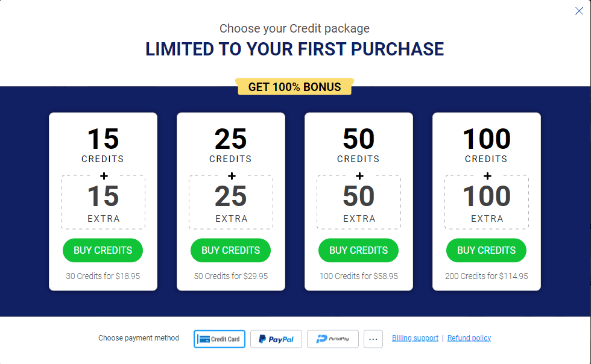Close the credit package dialog
This screenshot has width=591, height=364.
point(579,11)
